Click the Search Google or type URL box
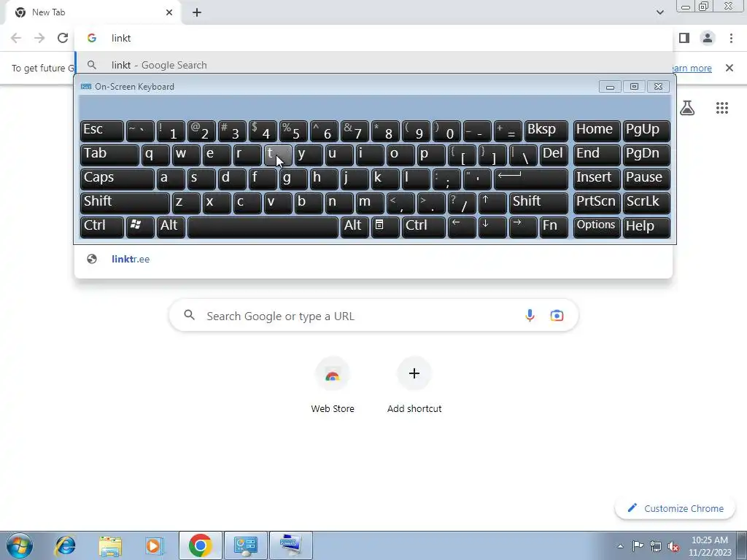Viewport: 747px width, 560px height. click(373, 315)
